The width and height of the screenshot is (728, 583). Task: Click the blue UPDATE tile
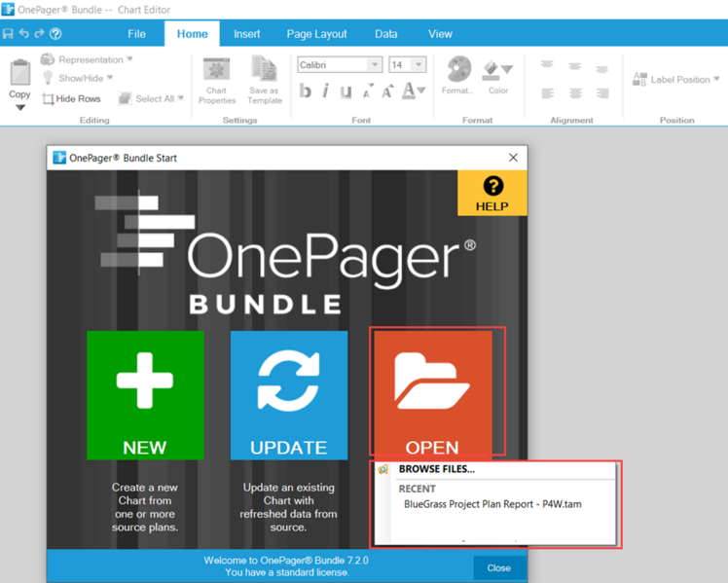[289, 395]
